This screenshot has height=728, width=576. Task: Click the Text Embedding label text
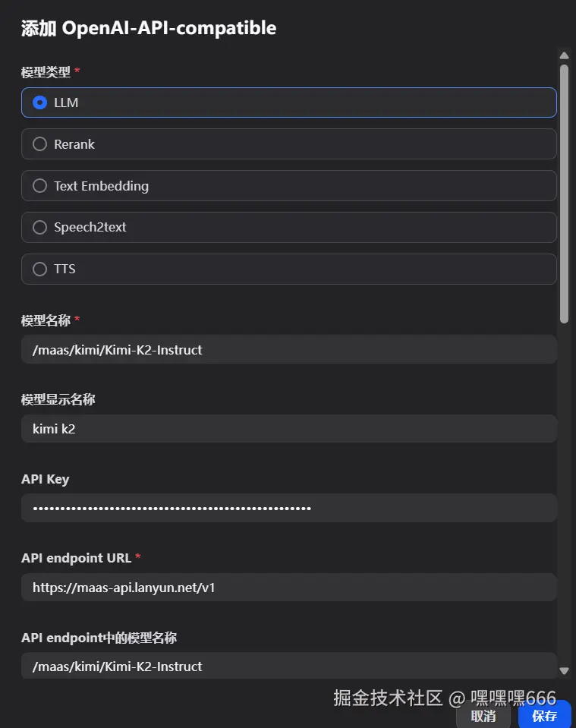101,186
